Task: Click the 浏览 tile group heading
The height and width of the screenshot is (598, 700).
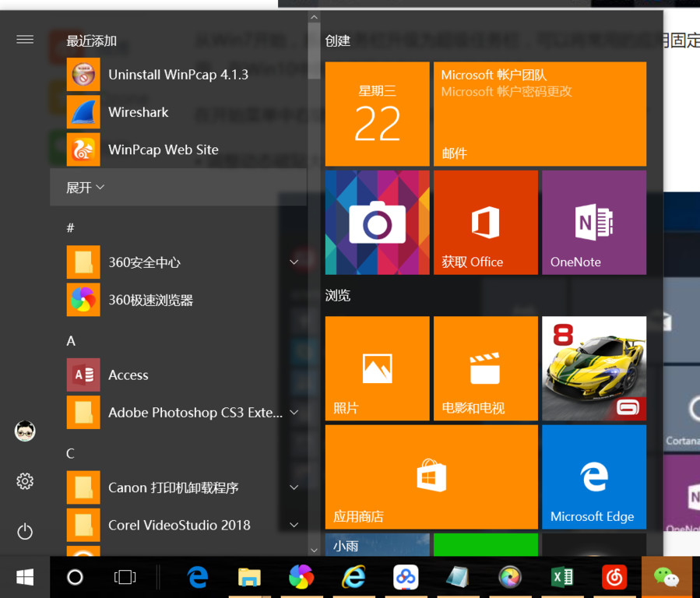Action: [338, 295]
